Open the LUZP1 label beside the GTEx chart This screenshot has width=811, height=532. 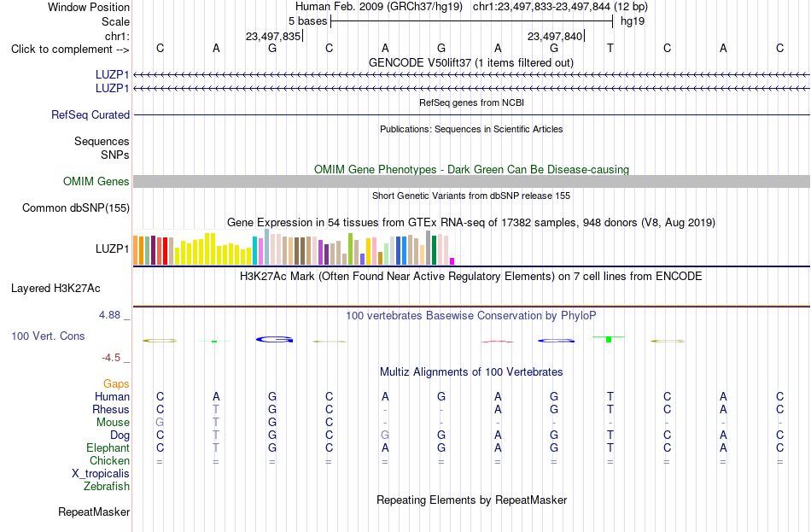(112, 249)
